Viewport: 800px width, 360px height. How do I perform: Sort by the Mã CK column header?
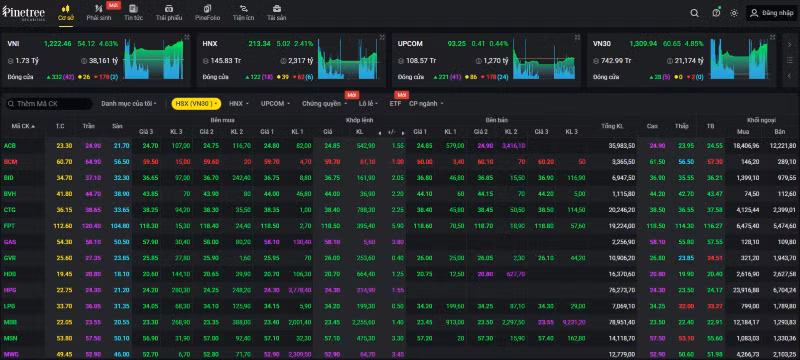[23, 126]
